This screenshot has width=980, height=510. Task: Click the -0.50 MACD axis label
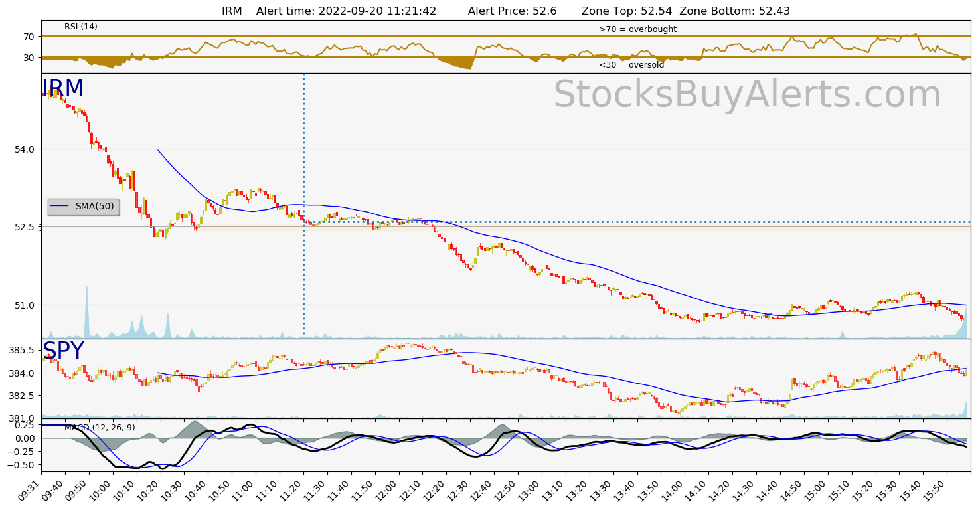coord(22,466)
